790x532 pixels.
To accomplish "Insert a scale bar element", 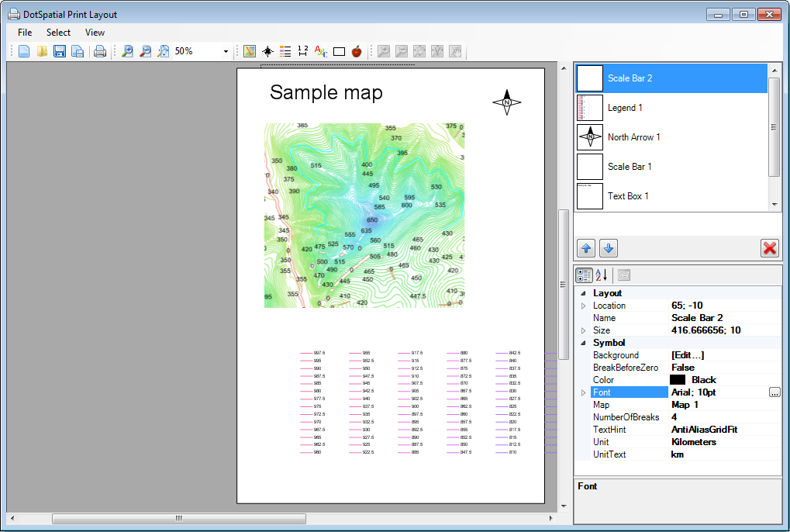I will point(303,51).
